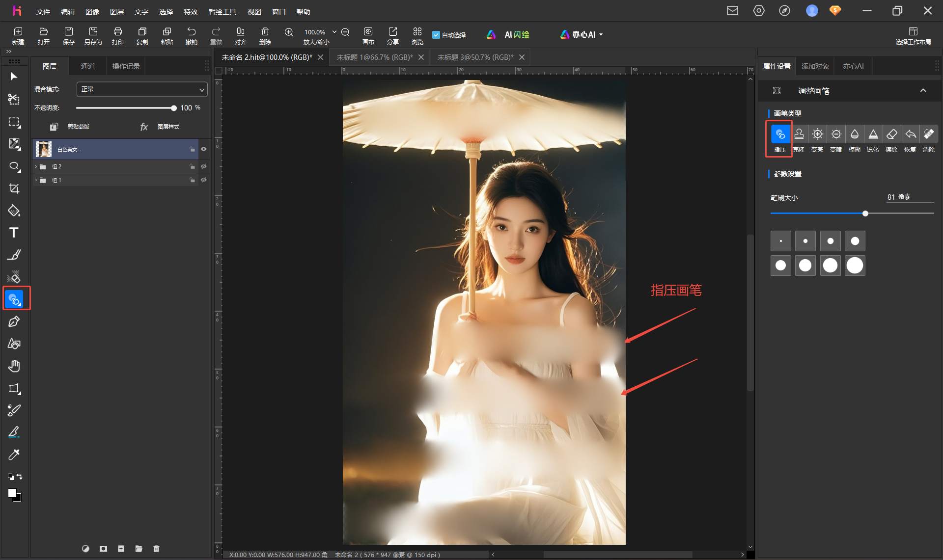Open the 添加对象 panel tab
The image size is (943, 560).
click(x=815, y=66)
